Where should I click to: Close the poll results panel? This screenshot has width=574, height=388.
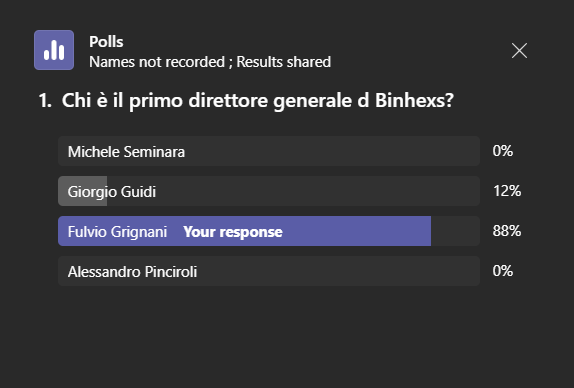pos(519,51)
